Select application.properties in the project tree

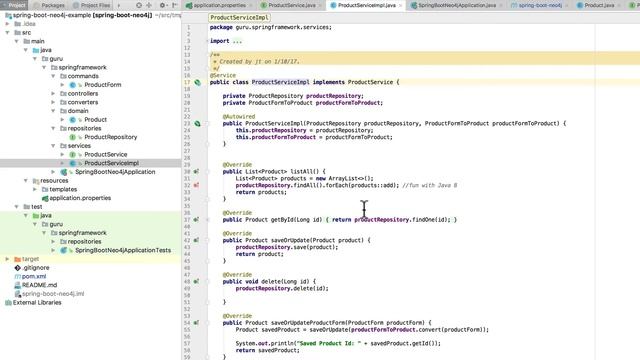click(x=80, y=198)
